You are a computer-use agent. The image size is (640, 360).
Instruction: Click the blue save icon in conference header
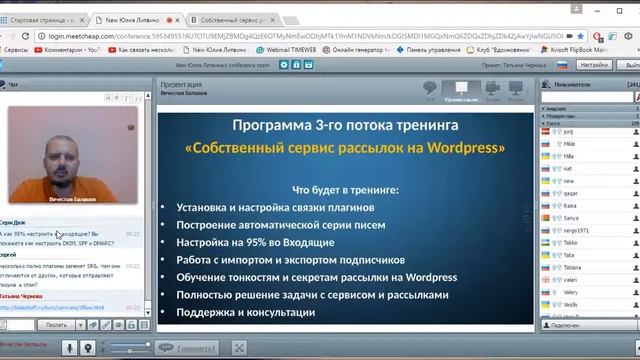click(x=309, y=64)
